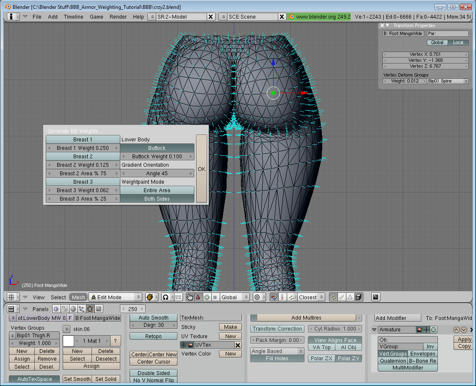Toggle Double Sided option

pos(153,373)
